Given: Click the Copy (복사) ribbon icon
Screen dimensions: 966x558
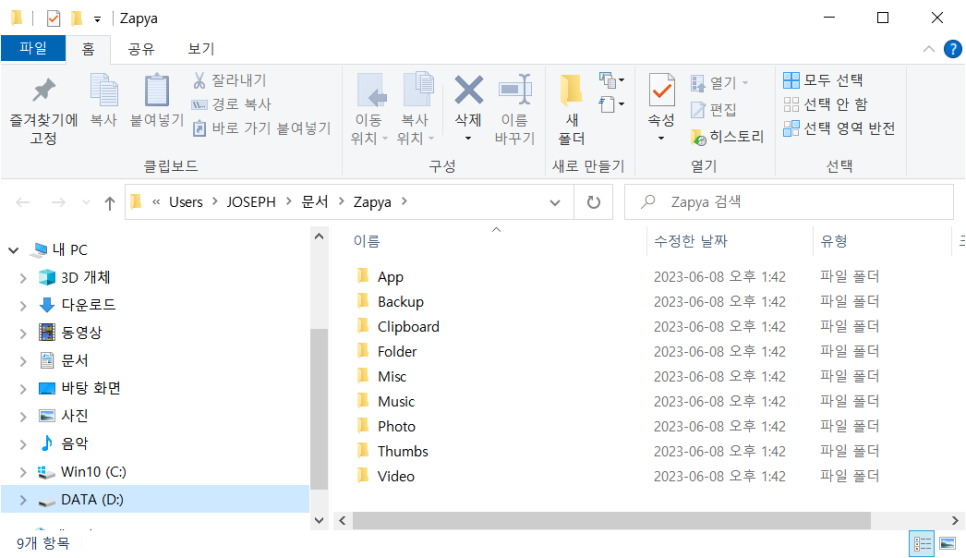Looking at the screenshot, I should [x=104, y=90].
